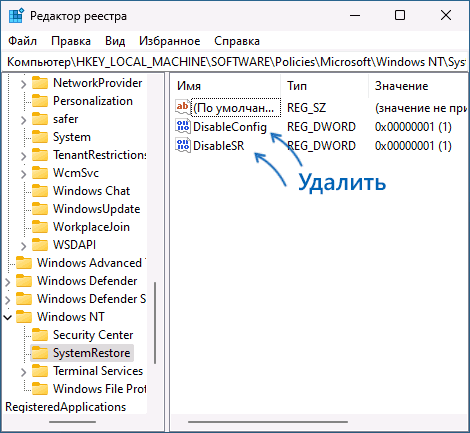The image size is (470, 433).
Task: Collapse the Windows NT key
Action: click(7, 317)
